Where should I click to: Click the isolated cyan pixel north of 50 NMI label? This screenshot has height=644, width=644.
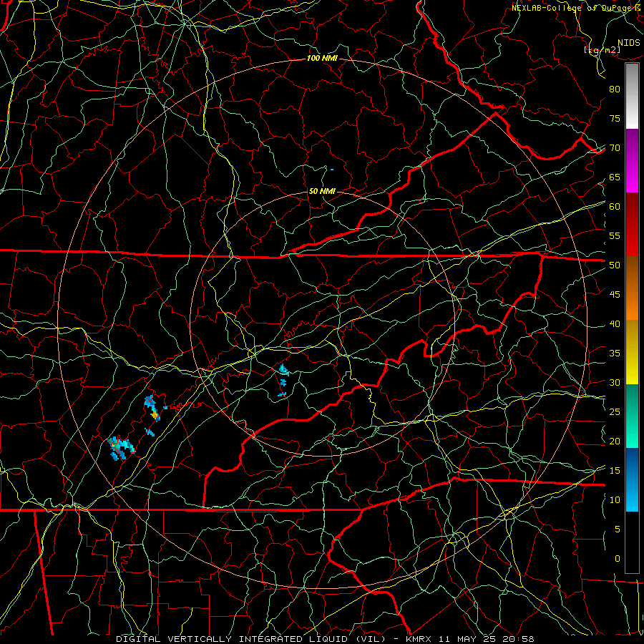(332, 170)
